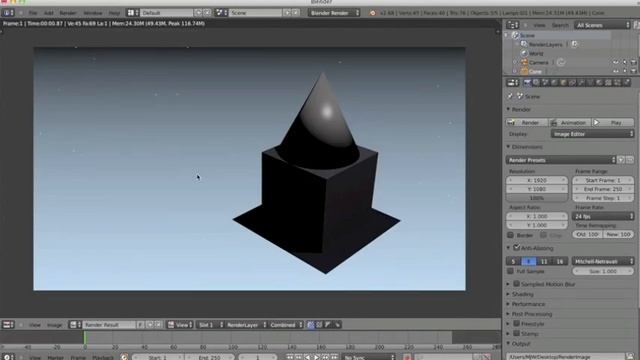
Task: Toggle Camera viewport visibility eye icon
Action: click(615, 62)
